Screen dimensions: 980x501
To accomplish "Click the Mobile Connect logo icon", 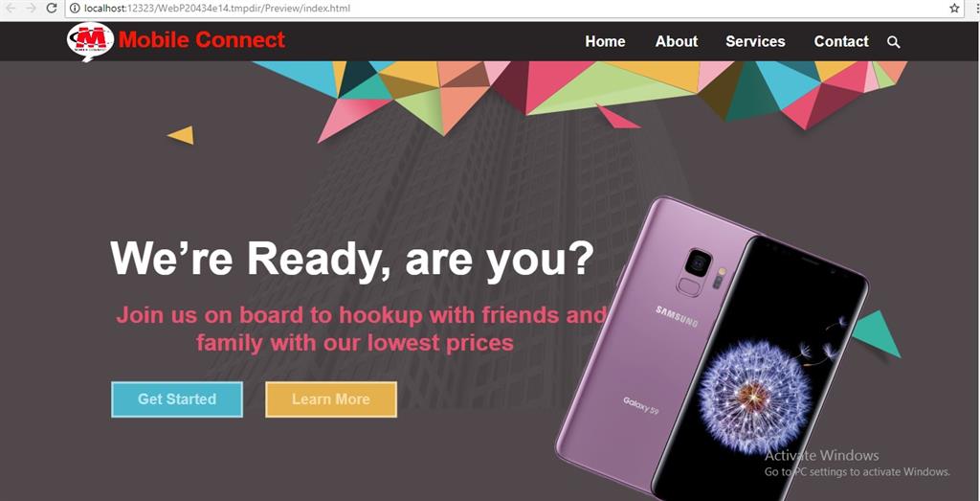I will coord(90,41).
